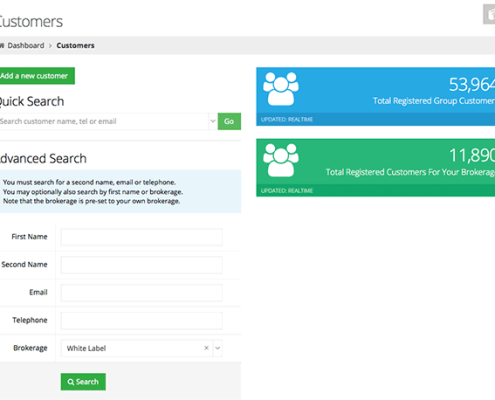Click into the Email field
495x400 pixels.
coord(141,293)
